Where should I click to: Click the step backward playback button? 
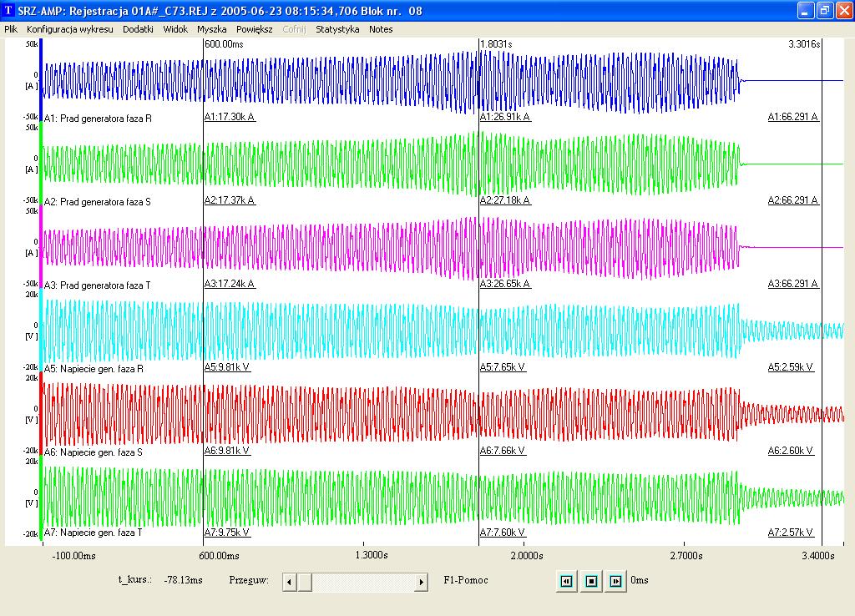(x=567, y=581)
